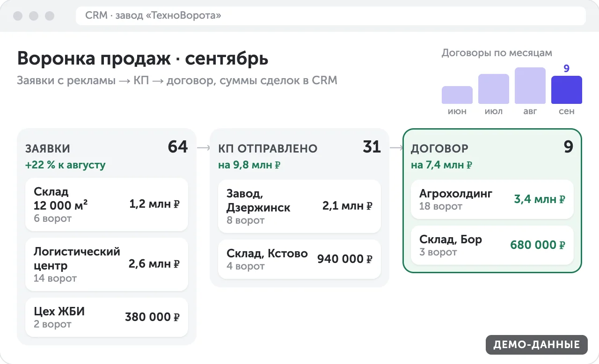Open the Завод, Дзержинск deal card

[x=299, y=206]
